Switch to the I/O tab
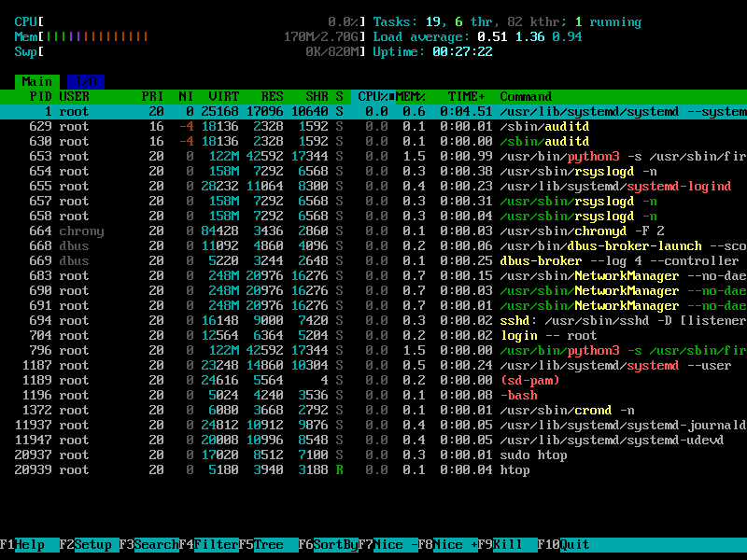 coord(86,82)
